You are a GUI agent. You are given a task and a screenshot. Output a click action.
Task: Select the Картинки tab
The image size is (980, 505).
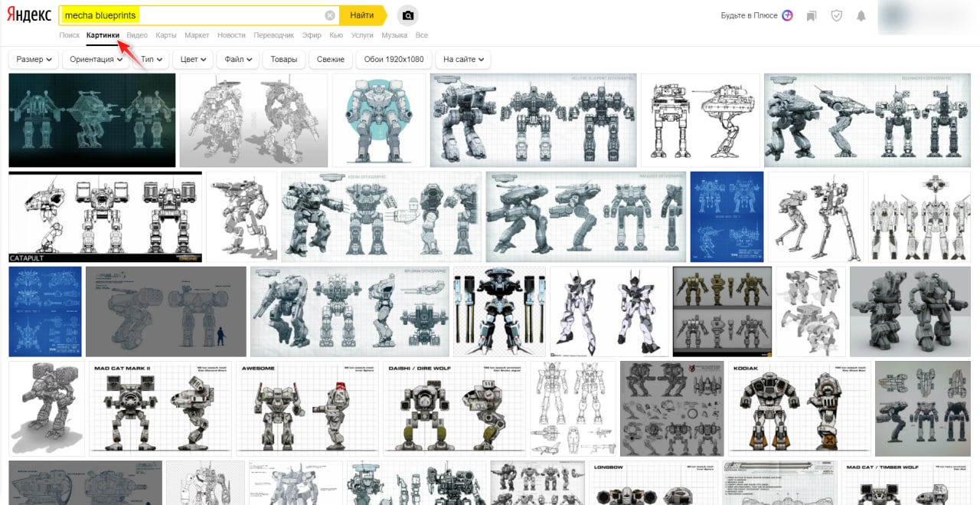click(x=103, y=35)
